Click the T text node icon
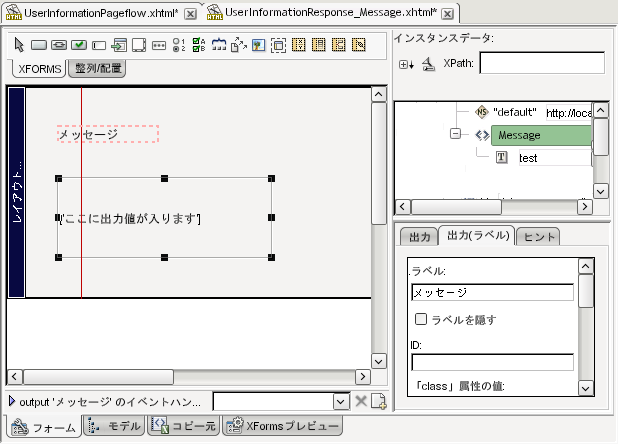Screen dimensions: 618x444 (x=501, y=158)
